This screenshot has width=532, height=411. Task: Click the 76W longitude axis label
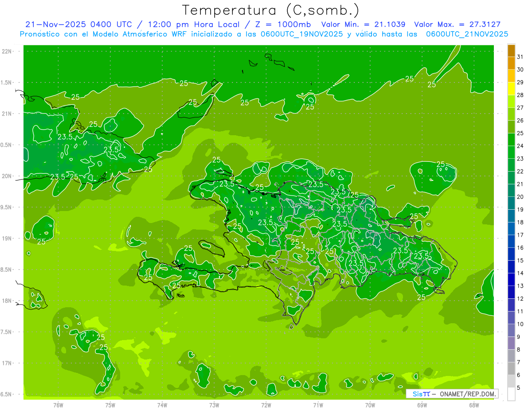[58, 405]
